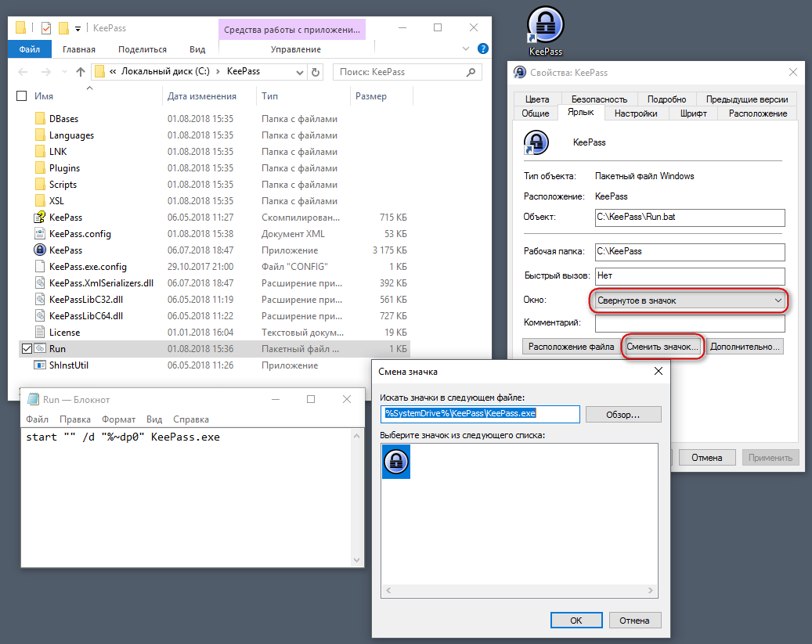The height and width of the screenshot is (644, 812).
Task: Open the Edit menu in Notepad
Action: click(75, 419)
